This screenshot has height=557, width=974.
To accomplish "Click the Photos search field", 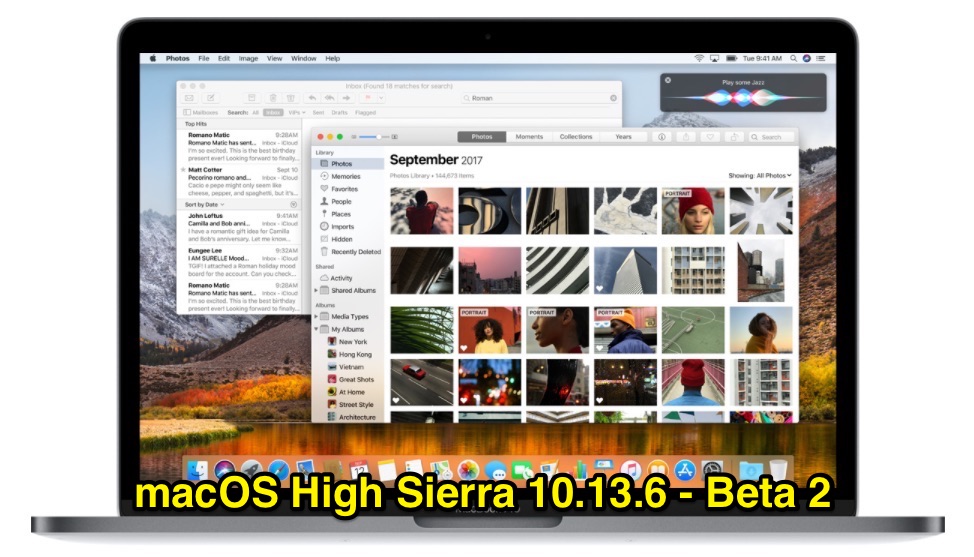I will [768, 137].
